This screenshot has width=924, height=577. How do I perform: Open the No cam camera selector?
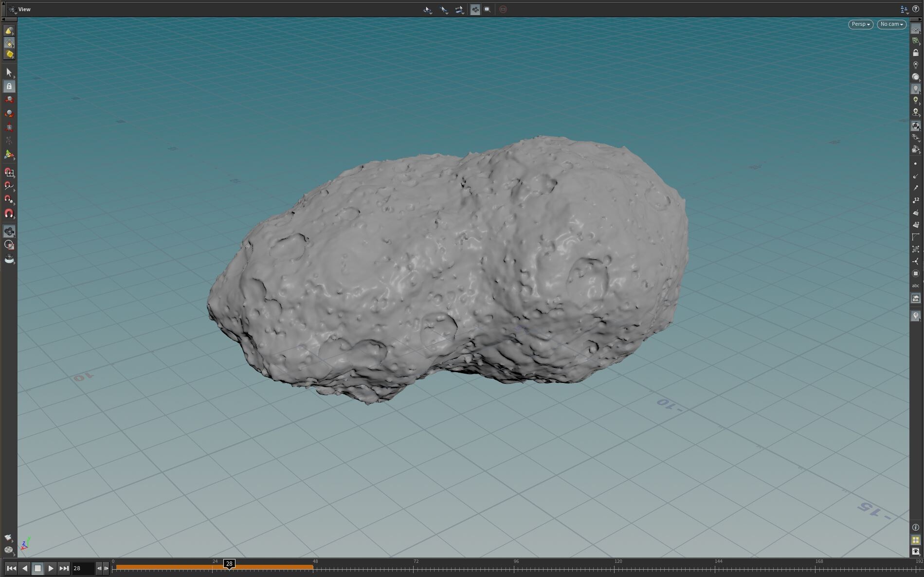pyautogui.click(x=891, y=24)
